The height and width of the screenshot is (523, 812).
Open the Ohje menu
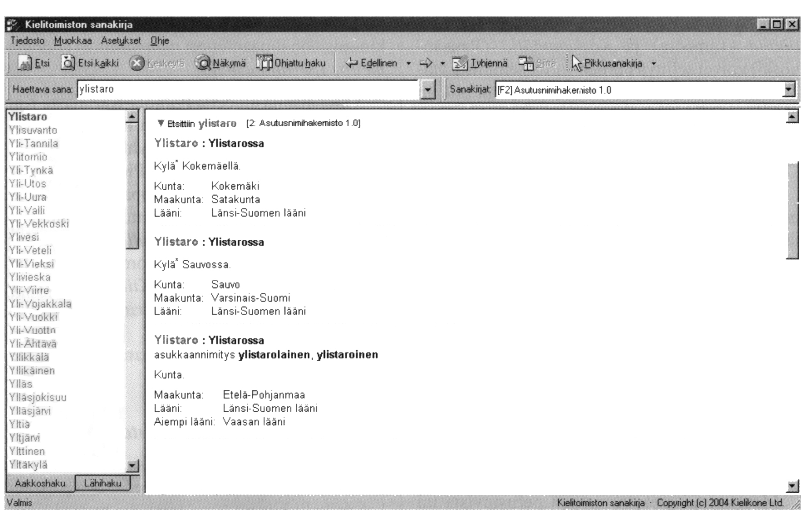[x=160, y=40]
